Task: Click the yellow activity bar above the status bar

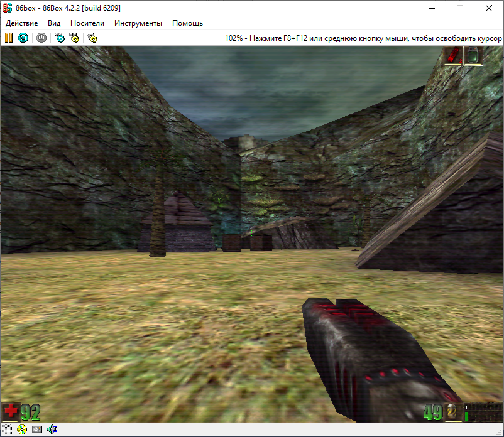Action: click(x=9, y=423)
